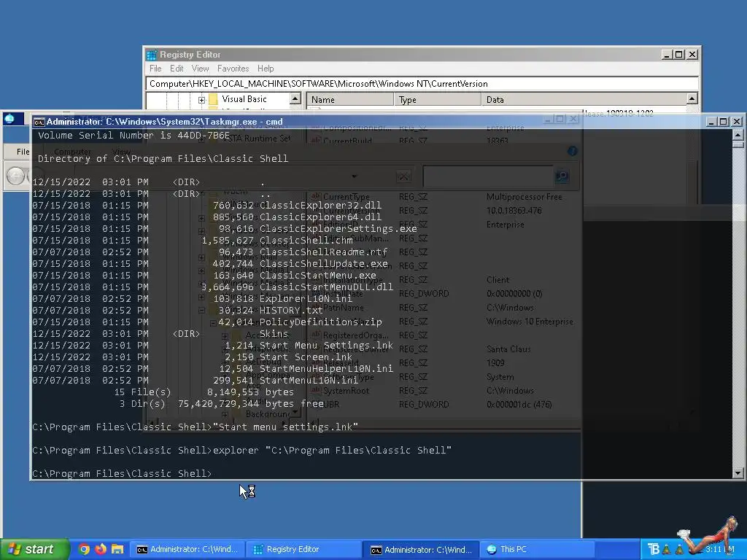Open the File menu in Registry Editor
This screenshot has width=747, height=560.
155,69
